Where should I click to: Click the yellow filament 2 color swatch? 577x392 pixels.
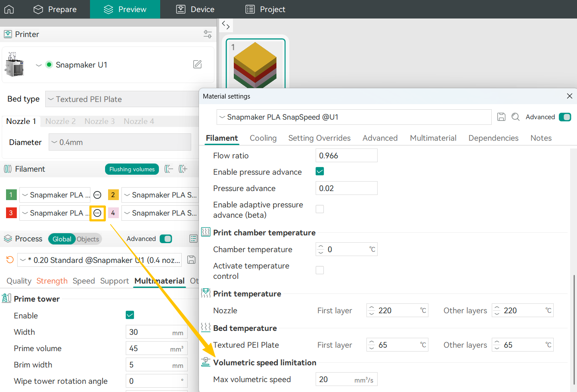tap(113, 195)
